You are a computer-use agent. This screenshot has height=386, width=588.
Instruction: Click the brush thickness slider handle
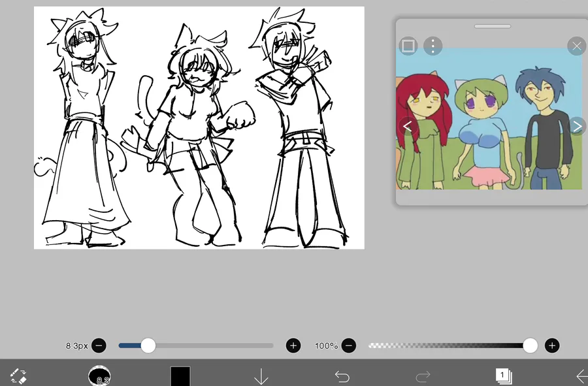[x=148, y=346]
